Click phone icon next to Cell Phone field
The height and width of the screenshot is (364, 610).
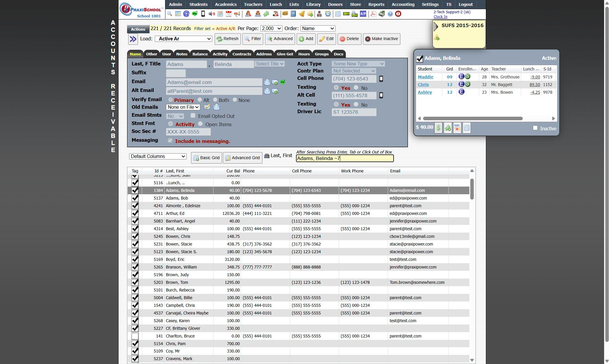pyautogui.click(x=381, y=79)
